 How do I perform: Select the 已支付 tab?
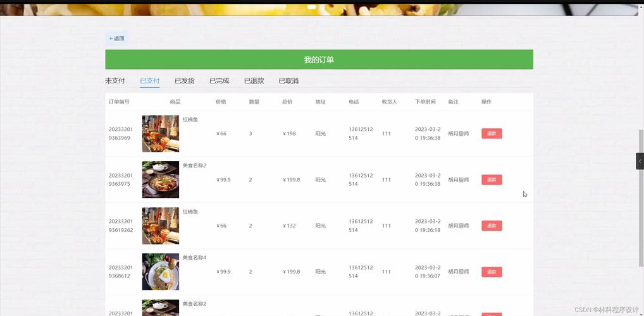(149, 81)
